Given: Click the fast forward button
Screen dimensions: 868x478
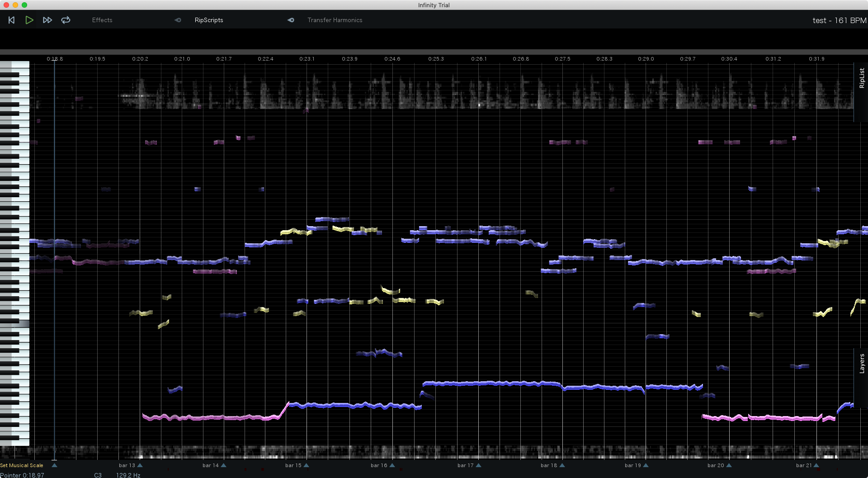Looking at the screenshot, I should point(47,20).
